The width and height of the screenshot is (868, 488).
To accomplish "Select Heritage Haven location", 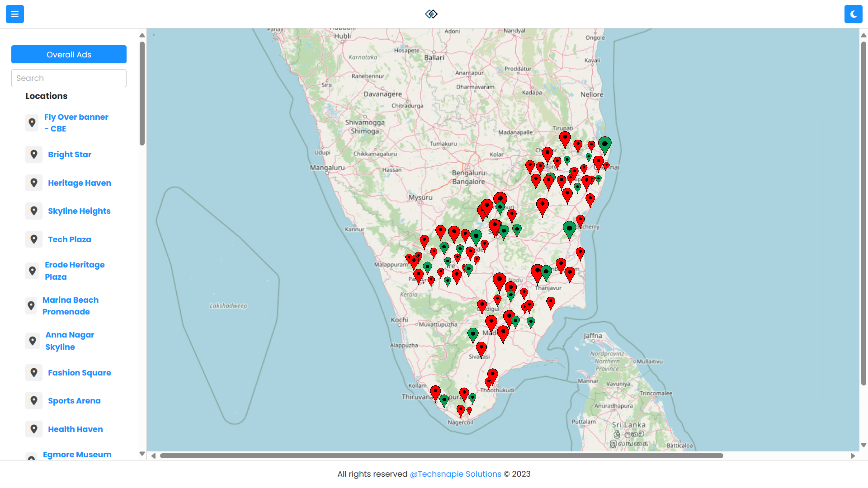I will [x=80, y=183].
